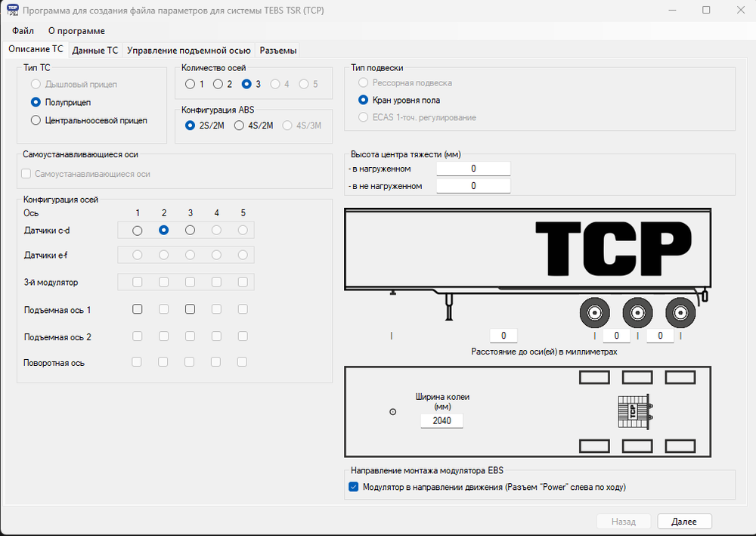Screen dimensions: 756x536
Task: Click the bottom-left wheel rectangle in top view
Action: [x=594, y=446]
